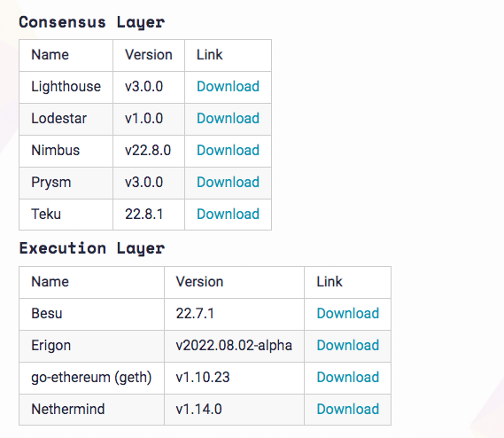Open the Teku Download link
Screen dimensions: 504x438
tap(228, 214)
